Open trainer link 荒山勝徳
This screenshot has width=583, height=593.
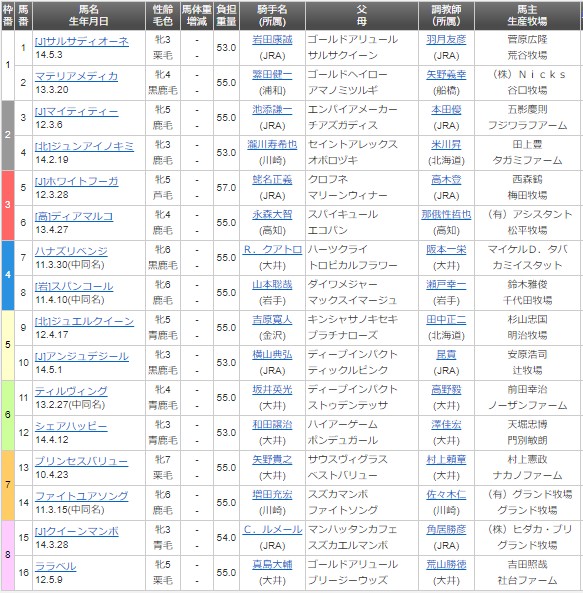click(x=446, y=565)
